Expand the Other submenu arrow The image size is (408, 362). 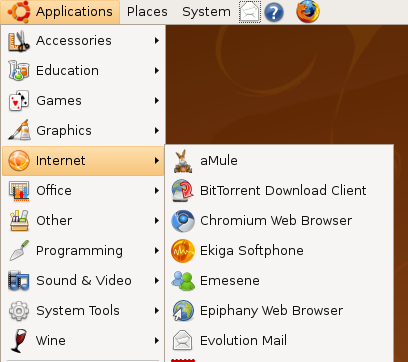(157, 221)
